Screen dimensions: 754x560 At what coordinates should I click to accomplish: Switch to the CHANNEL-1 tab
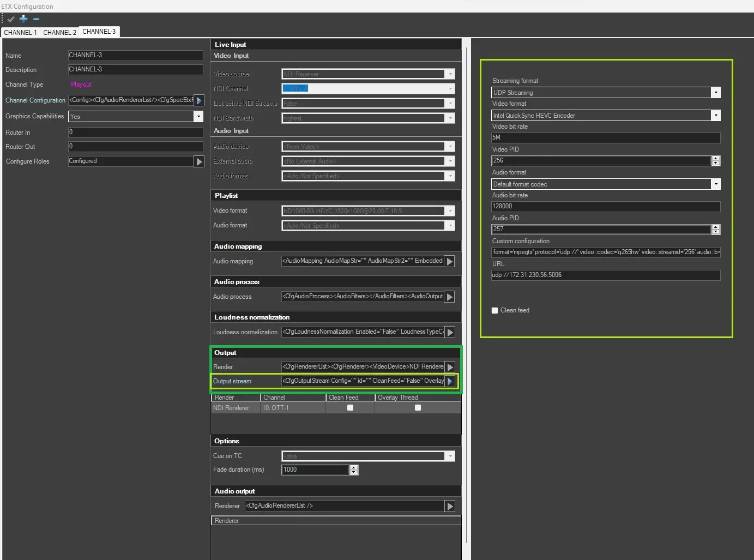click(x=20, y=33)
